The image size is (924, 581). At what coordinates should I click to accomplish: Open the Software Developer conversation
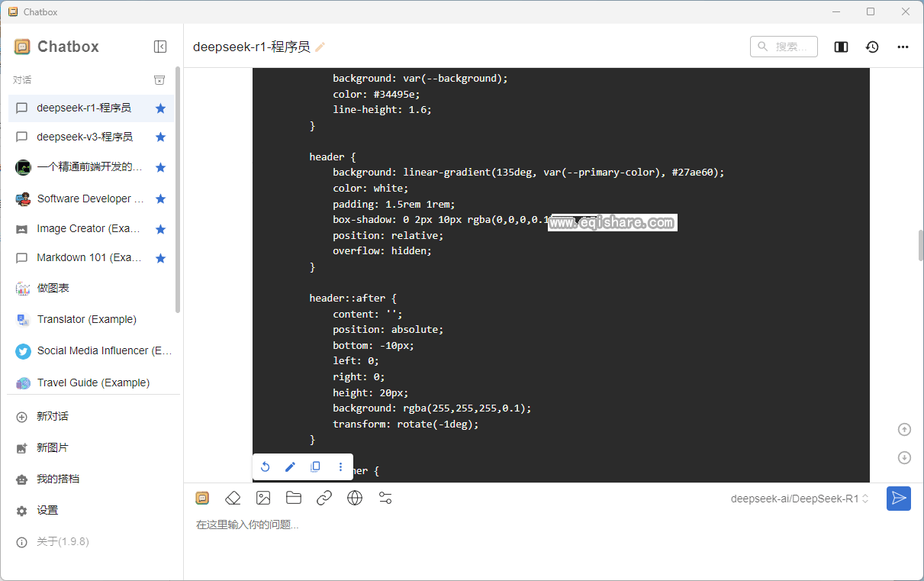pos(90,199)
